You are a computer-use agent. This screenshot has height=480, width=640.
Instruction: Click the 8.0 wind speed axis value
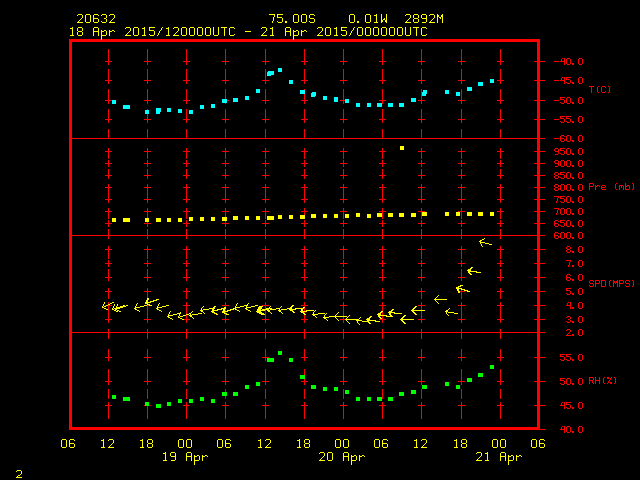(574, 250)
